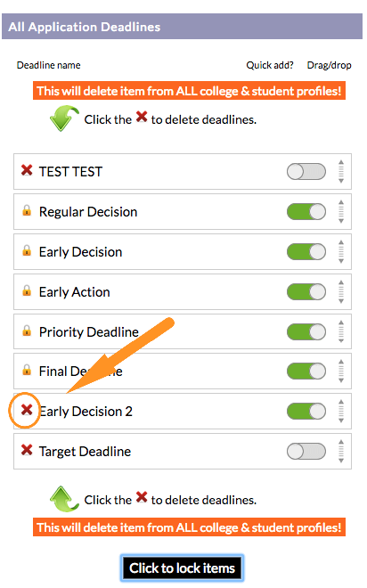Viewport: 367px width, 588px height.
Task: Delete the TEST TEST deadline with red X
Action: 27,170
